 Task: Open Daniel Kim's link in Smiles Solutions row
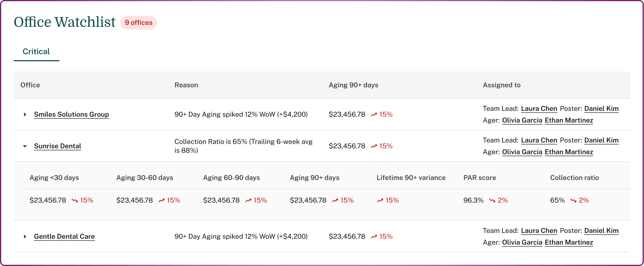[x=601, y=109]
